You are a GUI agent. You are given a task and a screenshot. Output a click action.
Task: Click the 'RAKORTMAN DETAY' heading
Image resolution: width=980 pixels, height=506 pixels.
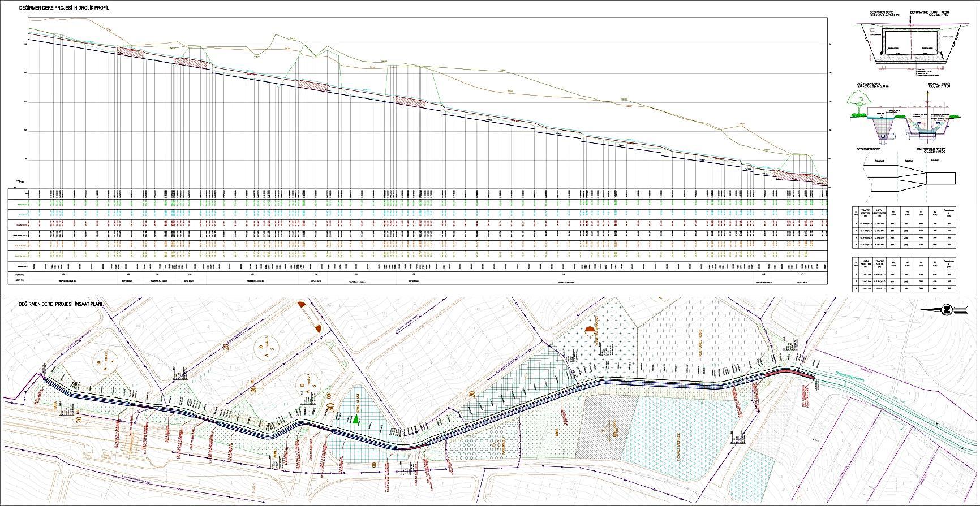click(x=931, y=150)
